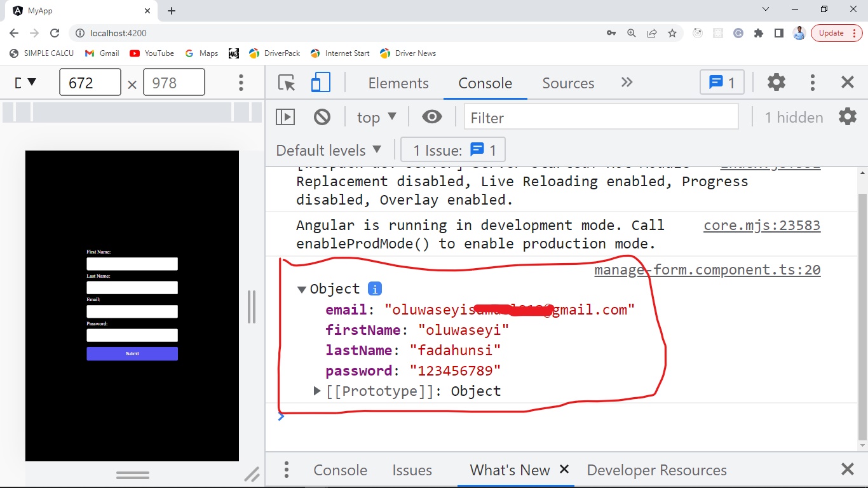Click the First Name input field
The image size is (868, 488).
(x=132, y=264)
